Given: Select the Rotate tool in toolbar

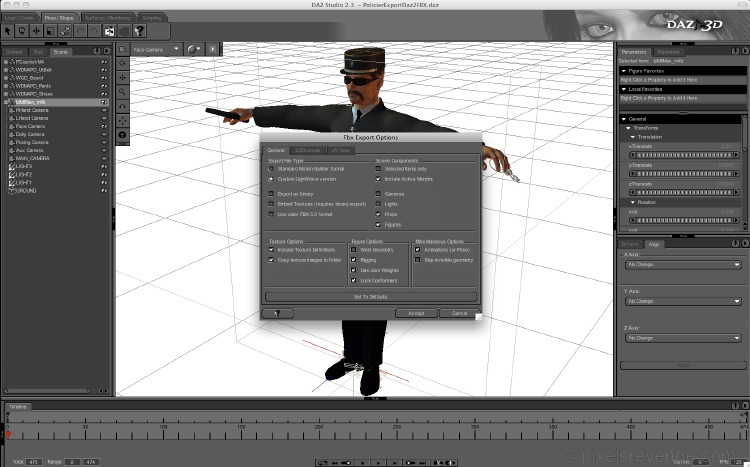Looking at the screenshot, I should point(22,31).
